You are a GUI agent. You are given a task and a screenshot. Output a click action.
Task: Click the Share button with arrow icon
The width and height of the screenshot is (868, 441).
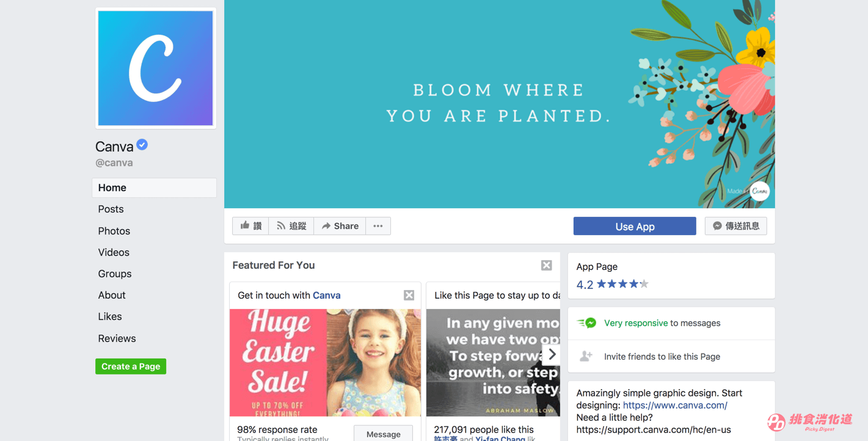click(x=340, y=226)
